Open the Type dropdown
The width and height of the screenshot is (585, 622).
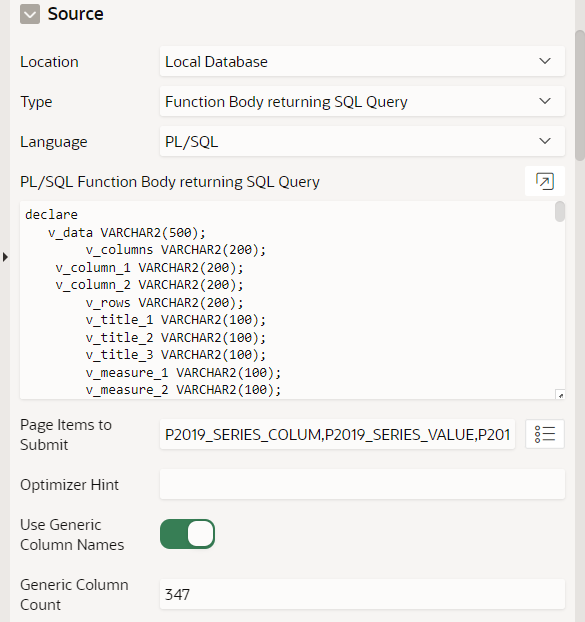(362, 102)
